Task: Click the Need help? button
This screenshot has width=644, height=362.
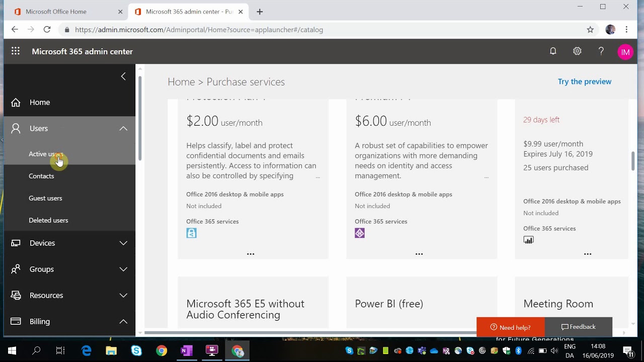Action: tap(511, 327)
